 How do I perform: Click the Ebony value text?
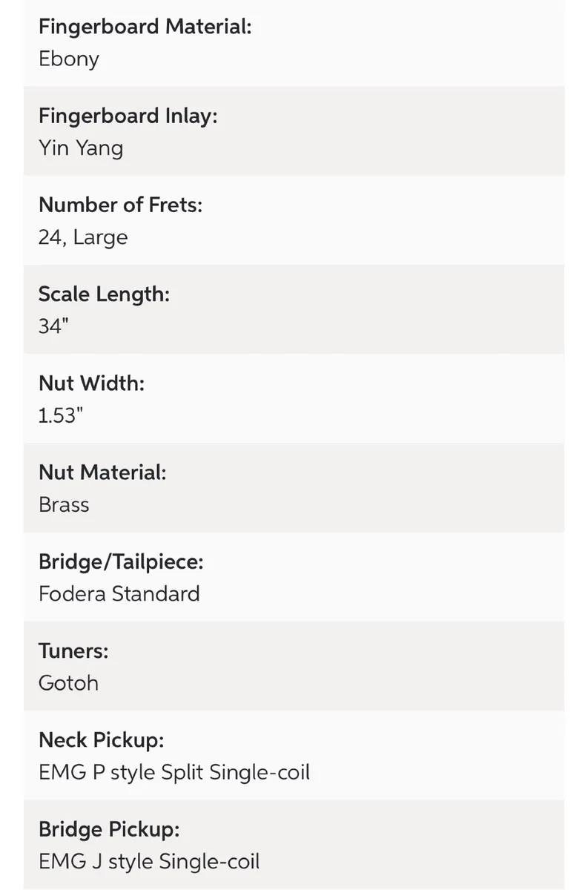pyautogui.click(x=69, y=59)
